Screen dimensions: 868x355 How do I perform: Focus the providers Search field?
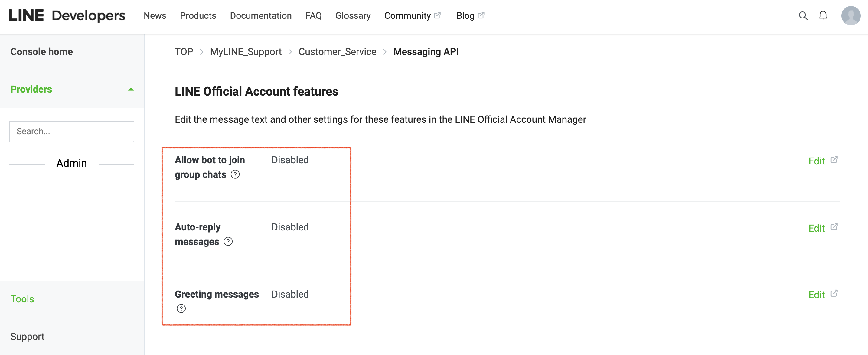click(71, 131)
